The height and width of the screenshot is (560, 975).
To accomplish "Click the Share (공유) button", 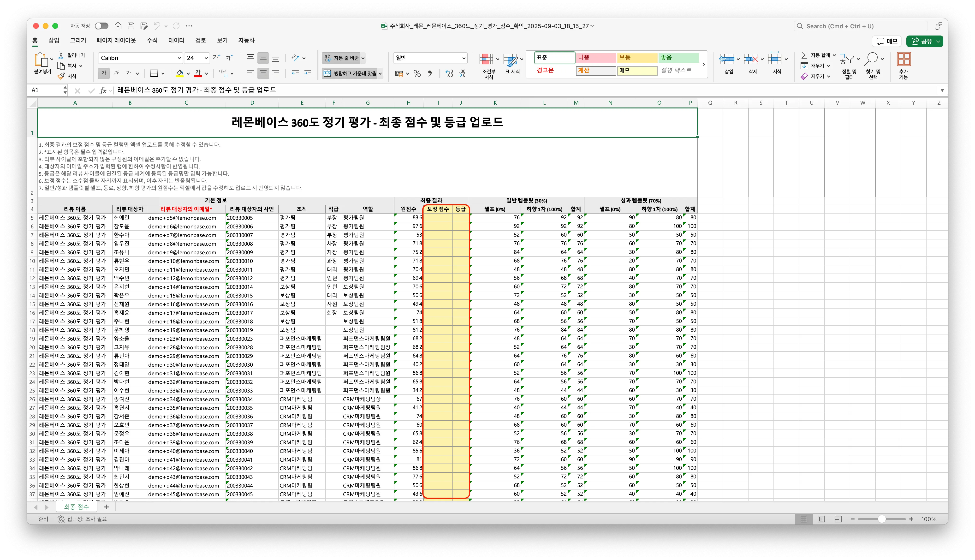I will click(x=925, y=41).
